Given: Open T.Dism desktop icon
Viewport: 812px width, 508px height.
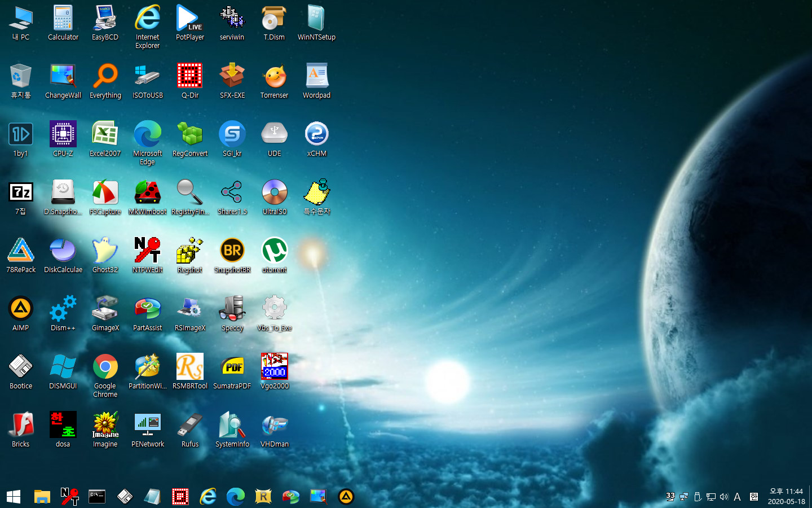Looking at the screenshot, I should click(x=275, y=23).
